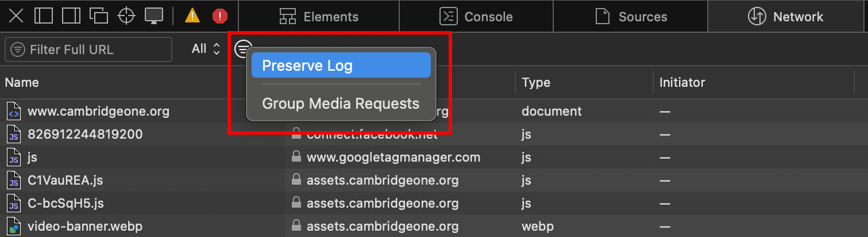The height and width of the screenshot is (237, 868).
Task: Click JS file icon of C1VauREA.js
Action: pos(14,180)
